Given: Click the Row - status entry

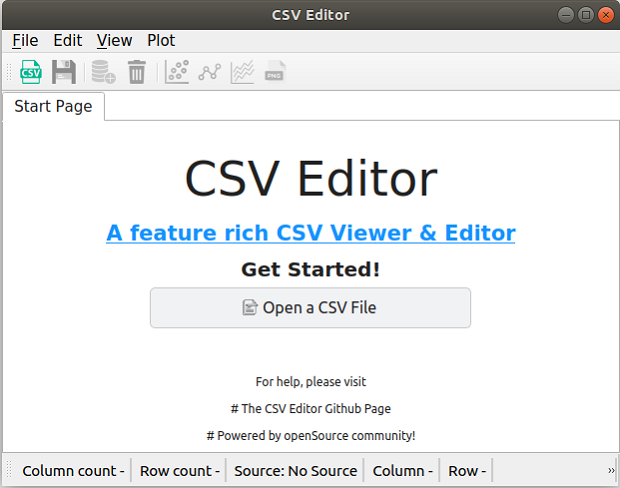Looking at the screenshot, I should pyautogui.click(x=467, y=471).
